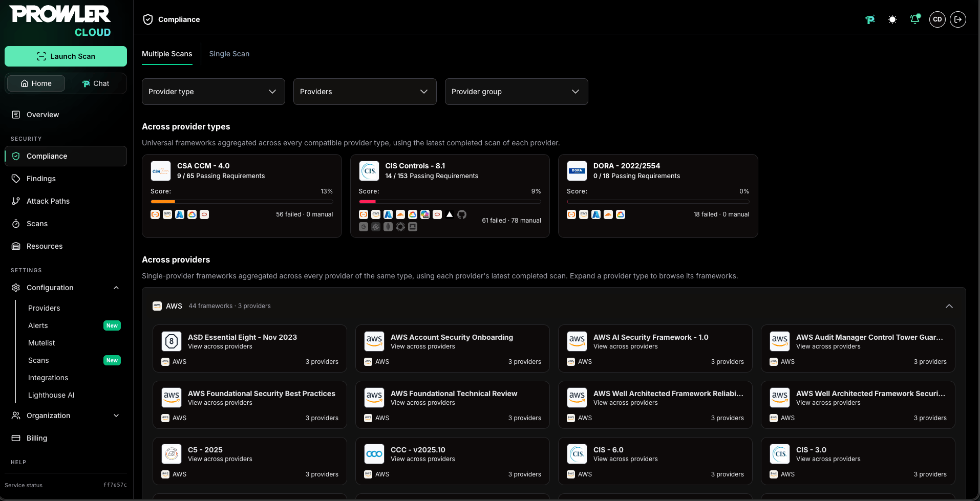Collapse the Configuration section
Image resolution: width=980 pixels, height=501 pixels.
[66, 288]
